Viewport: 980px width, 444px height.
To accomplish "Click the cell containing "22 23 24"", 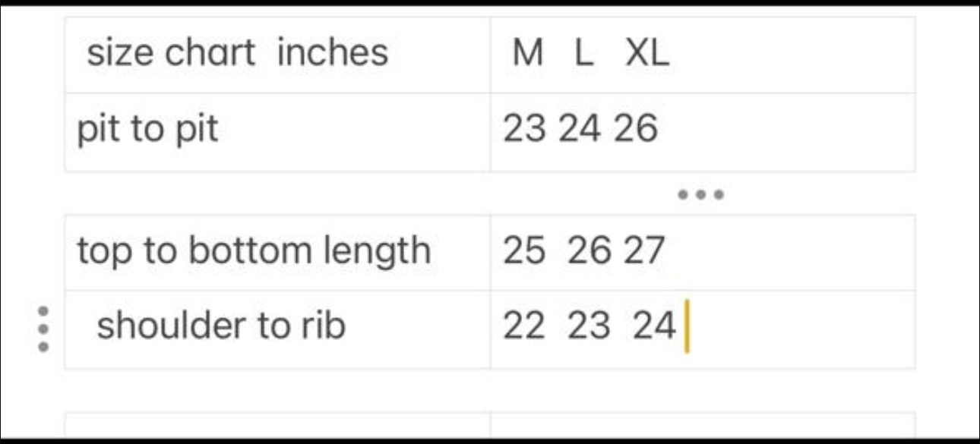I will click(703, 327).
